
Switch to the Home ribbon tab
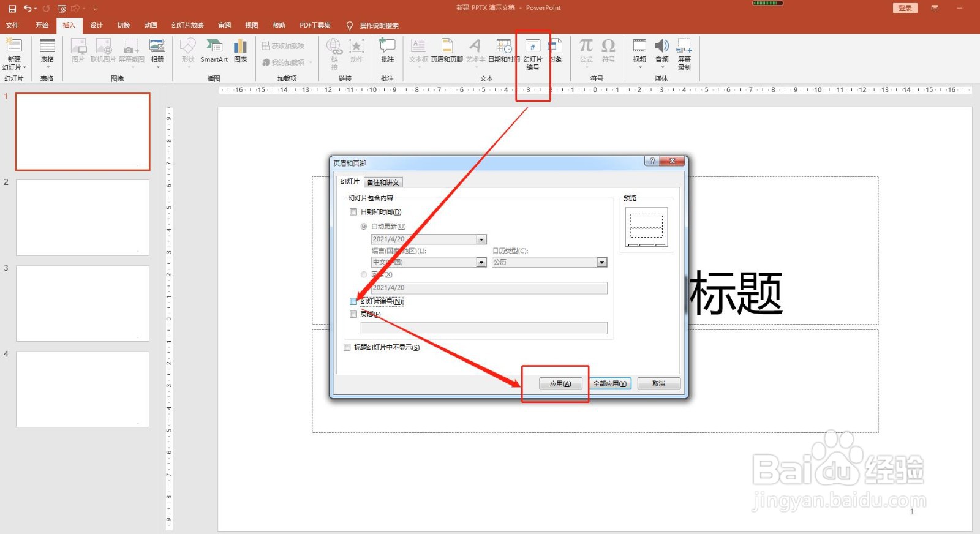click(x=42, y=25)
